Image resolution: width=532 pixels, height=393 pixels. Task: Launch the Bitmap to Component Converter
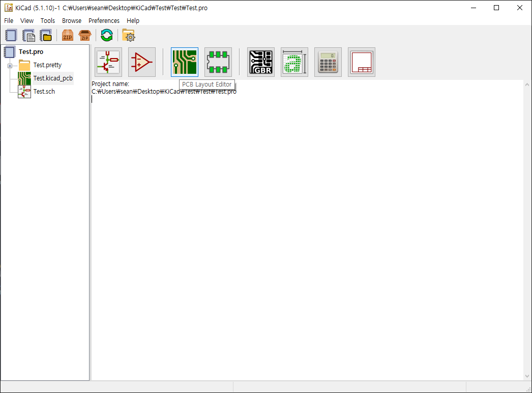click(x=294, y=62)
